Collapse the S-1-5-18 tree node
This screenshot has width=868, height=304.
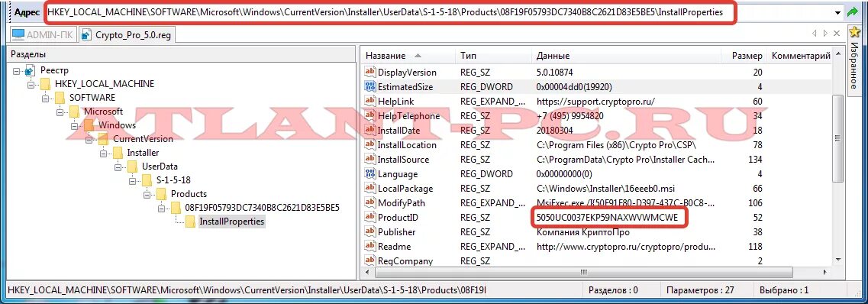(x=132, y=180)
